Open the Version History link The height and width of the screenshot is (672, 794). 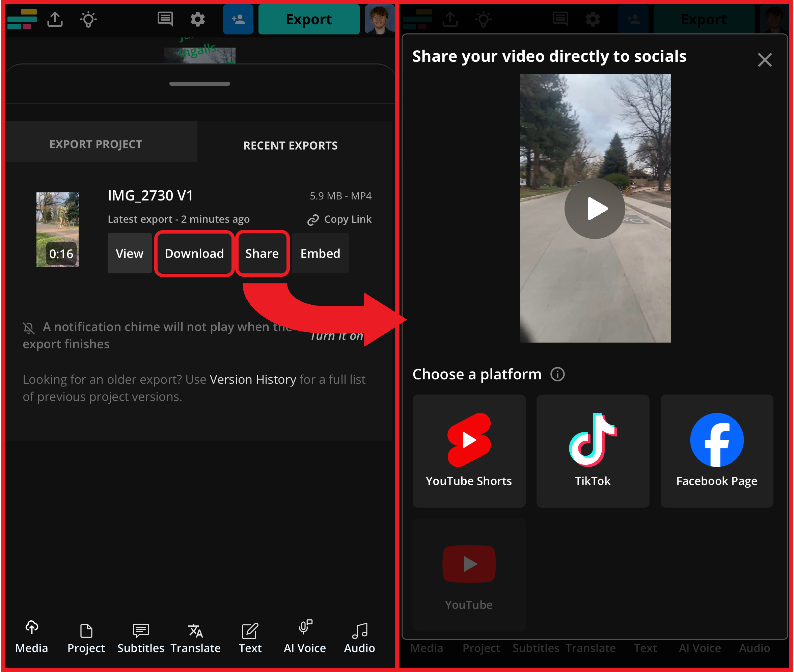click(x=253, y=379)
